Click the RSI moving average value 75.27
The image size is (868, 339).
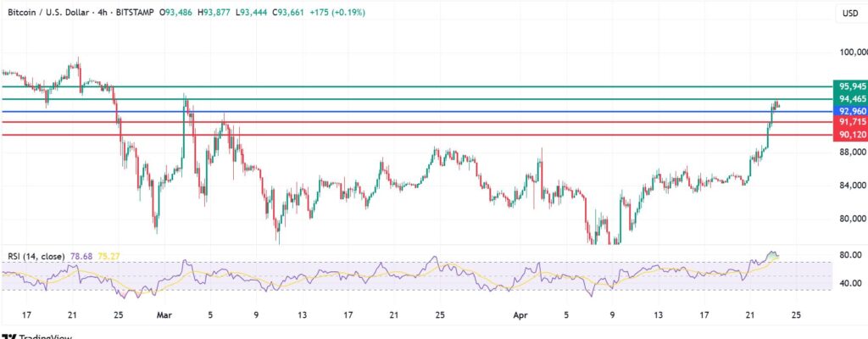pyautogui.click(x=108, y=256)
